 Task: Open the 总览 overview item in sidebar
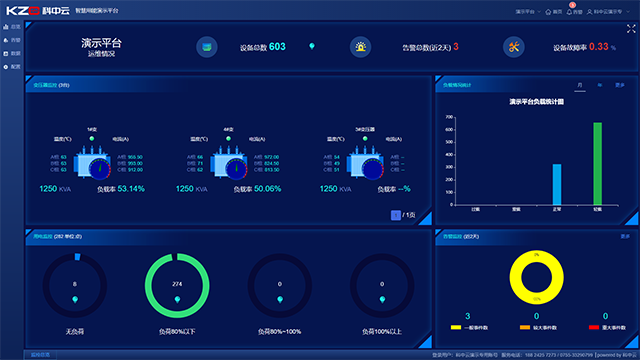12,27
